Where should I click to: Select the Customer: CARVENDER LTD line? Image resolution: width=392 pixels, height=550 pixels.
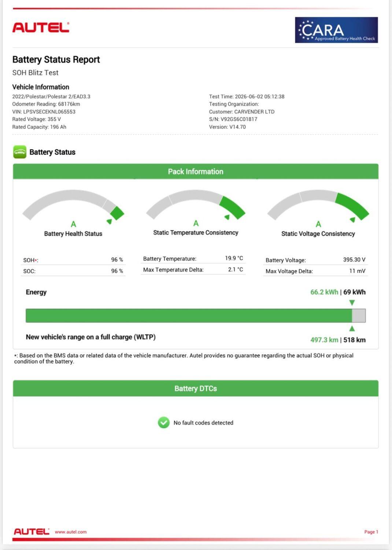pyautogui.click(x=242, y=112)
